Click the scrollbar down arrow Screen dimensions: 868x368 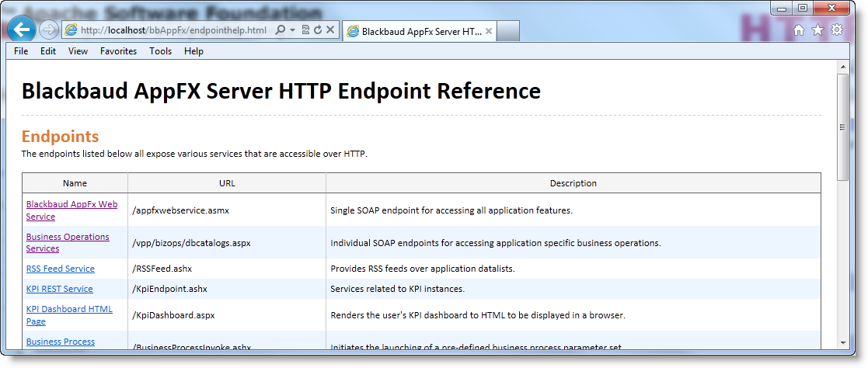pyautogui.click(x=843, y=343)
